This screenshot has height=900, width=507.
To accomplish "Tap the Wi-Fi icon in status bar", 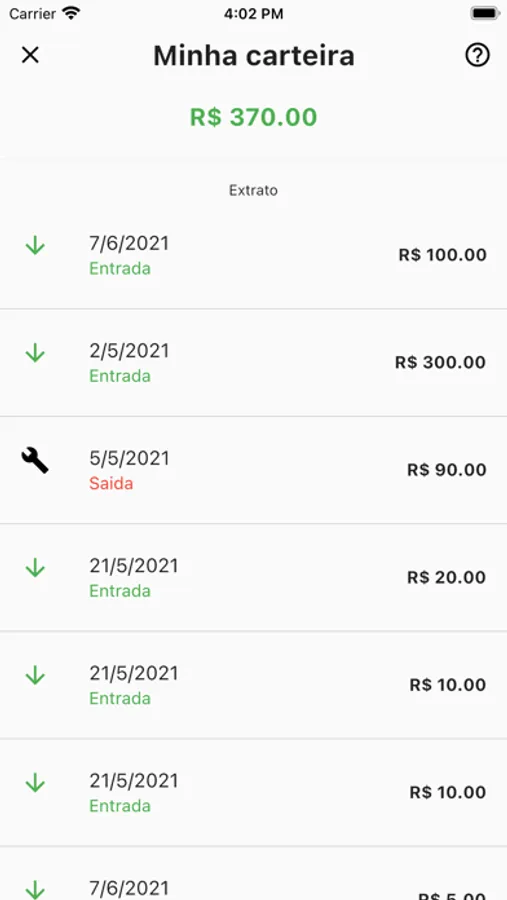I will (x=71, y=13).
